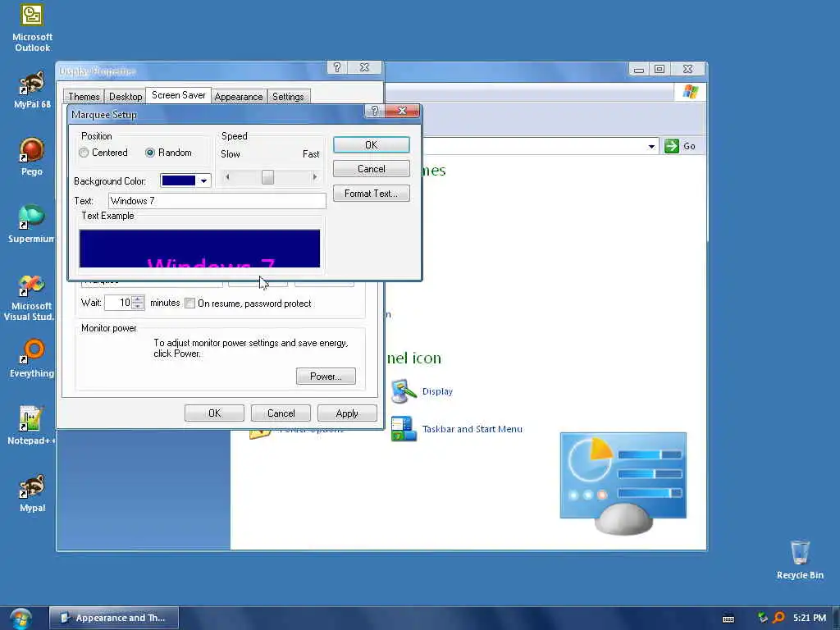Enable On resume, password protect
The height and width of the screenshot is (630, 840).
[189, 304]
